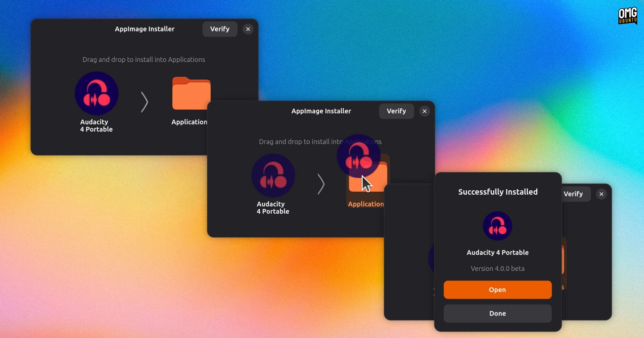Select Audacity icon in top-left installer window

point(97,93)
